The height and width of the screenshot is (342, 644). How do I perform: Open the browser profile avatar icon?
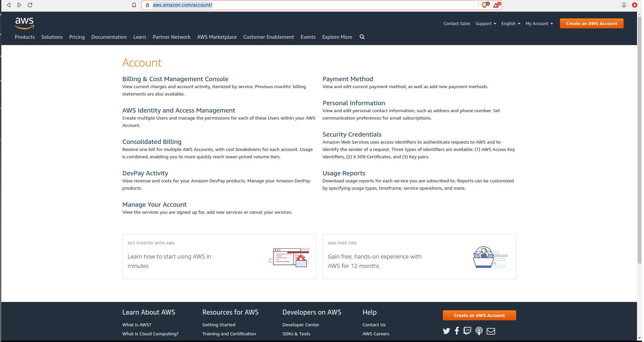624,5
